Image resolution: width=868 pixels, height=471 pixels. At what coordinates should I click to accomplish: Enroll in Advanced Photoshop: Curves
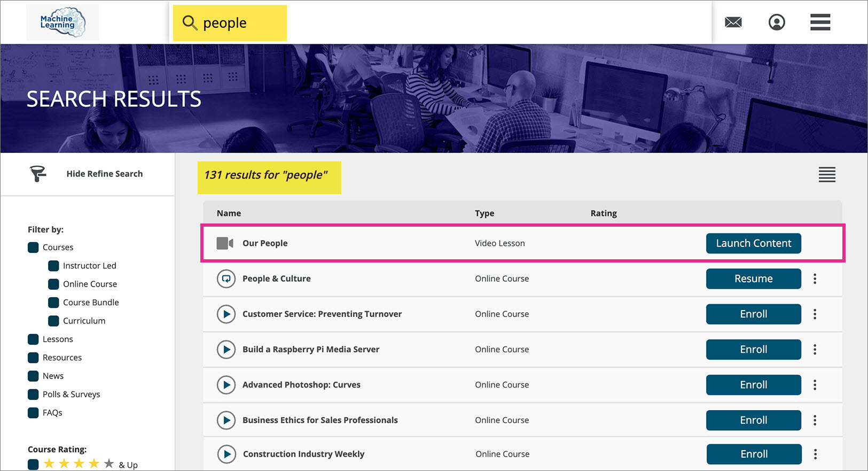point(754,385)
